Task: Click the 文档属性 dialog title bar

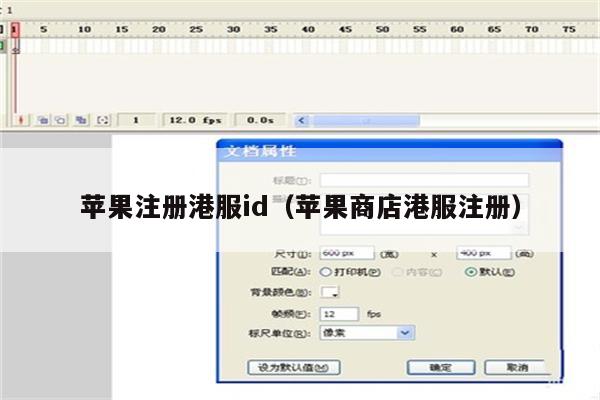Action: pos(390,152)
